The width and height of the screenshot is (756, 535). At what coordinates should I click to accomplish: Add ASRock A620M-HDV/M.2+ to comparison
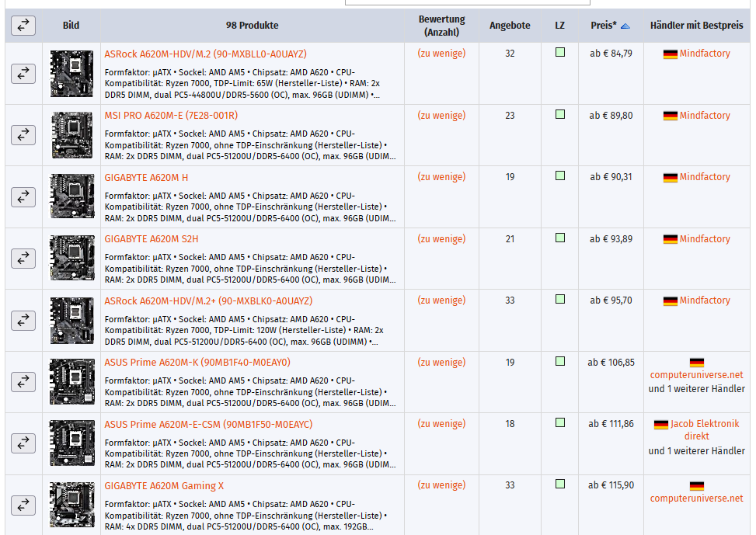coord(23,321)
